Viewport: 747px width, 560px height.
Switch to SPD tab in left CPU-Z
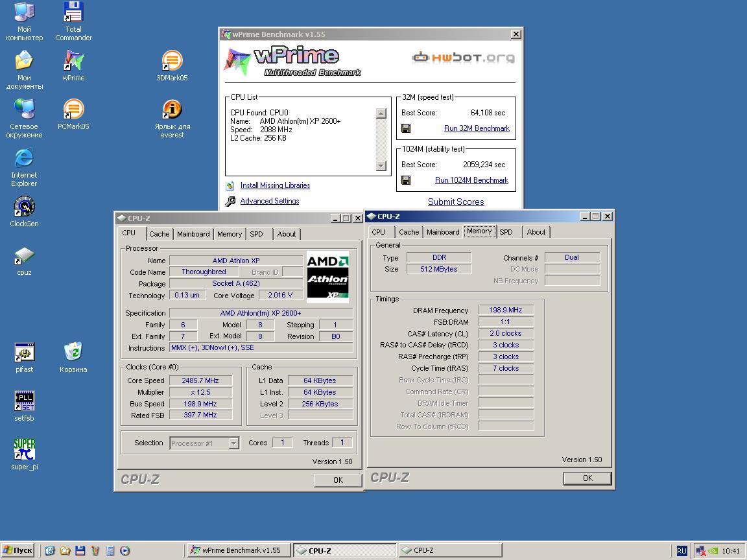pyautogui.click(x=256, y=234)
